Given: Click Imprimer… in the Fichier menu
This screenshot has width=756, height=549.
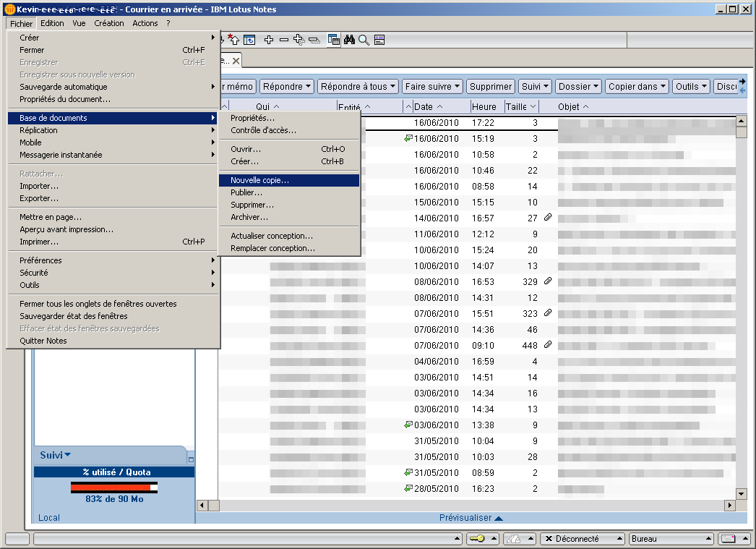Looking at the screenshot, I should pos(113,242).
